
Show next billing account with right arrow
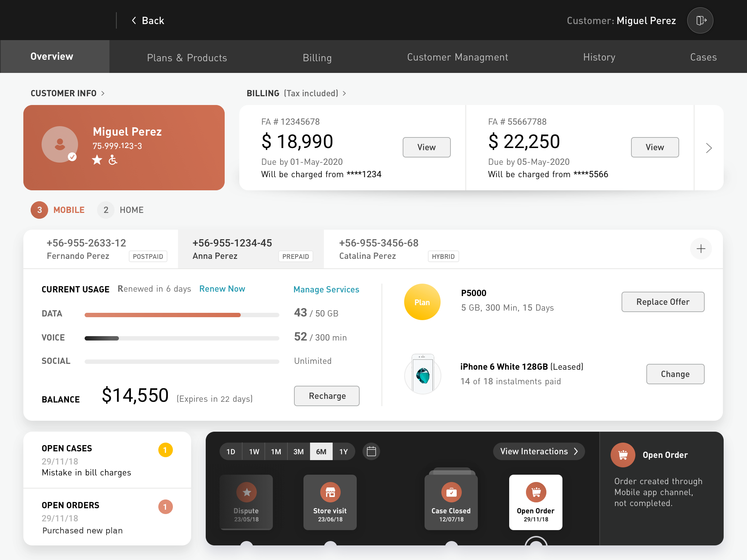pos(709,148)
